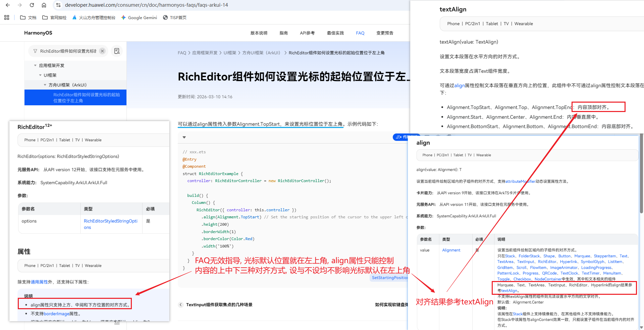Open the 版本说明 navigation tab
The height and width of the screenshot is (330, 644).
pyautogui.click(x=259, y=33)
